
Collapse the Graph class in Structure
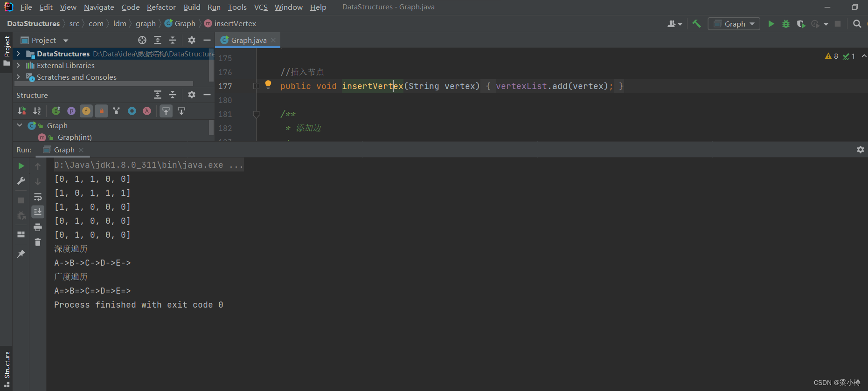[x=20, y=125]
